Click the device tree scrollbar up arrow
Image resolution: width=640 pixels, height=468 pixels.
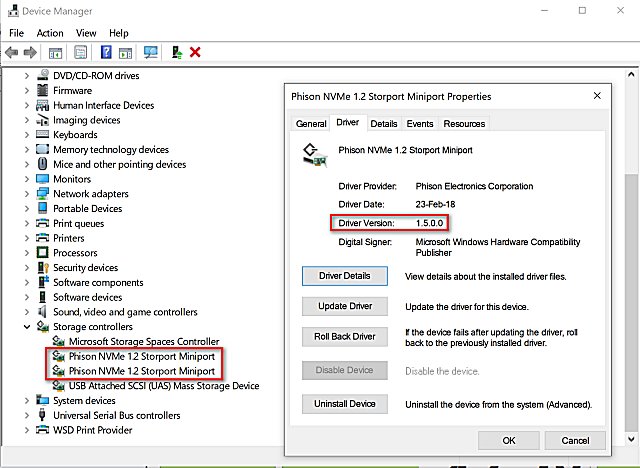point(631,75)
